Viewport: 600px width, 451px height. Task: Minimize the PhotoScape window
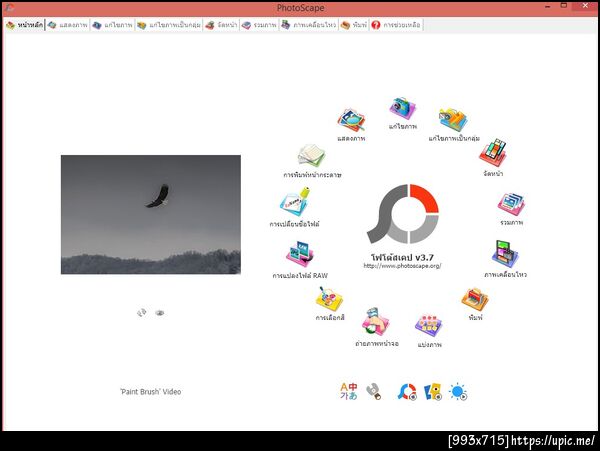pyautogui.click(x=548, y=7)
